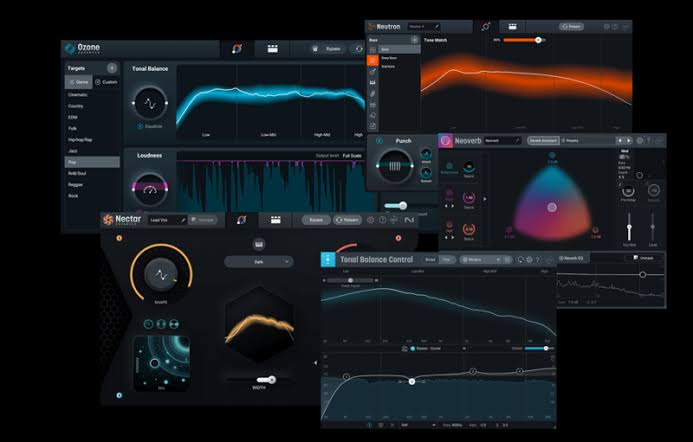Adjust the Dry/Wet vertical slider in Neoverb
The image size is (693, 442).
629,227
